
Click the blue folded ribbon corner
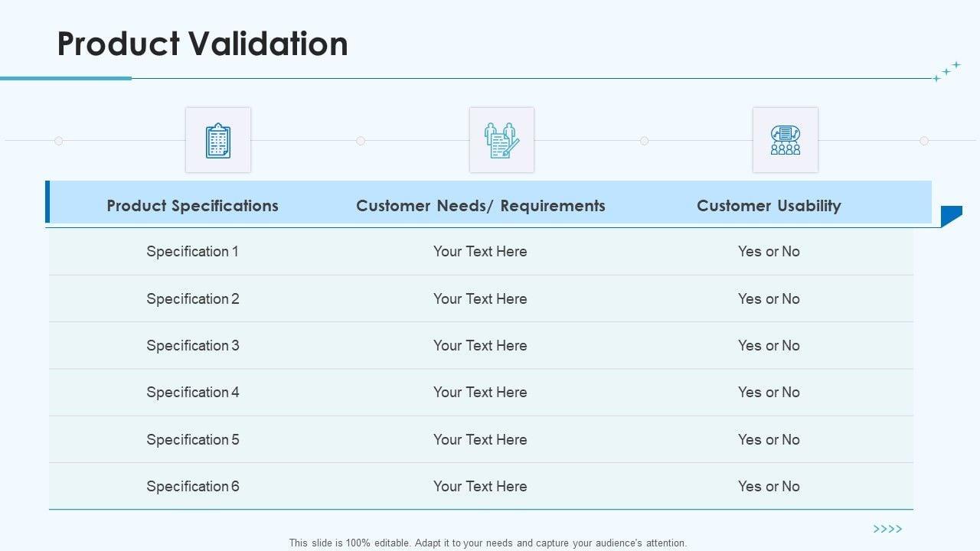[x=951, y=215]
